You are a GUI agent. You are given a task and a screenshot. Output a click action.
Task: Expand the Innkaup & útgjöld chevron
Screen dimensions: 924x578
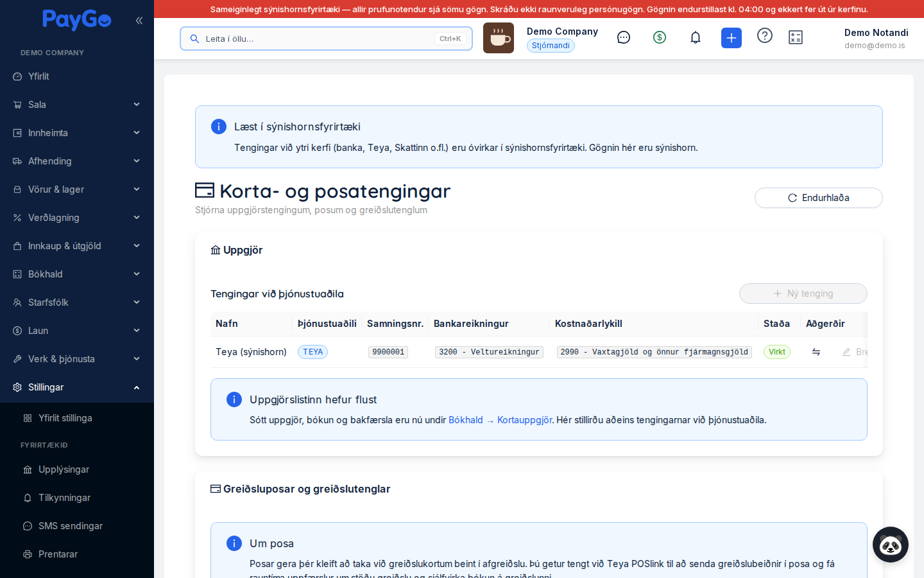(x=137, y=246)
